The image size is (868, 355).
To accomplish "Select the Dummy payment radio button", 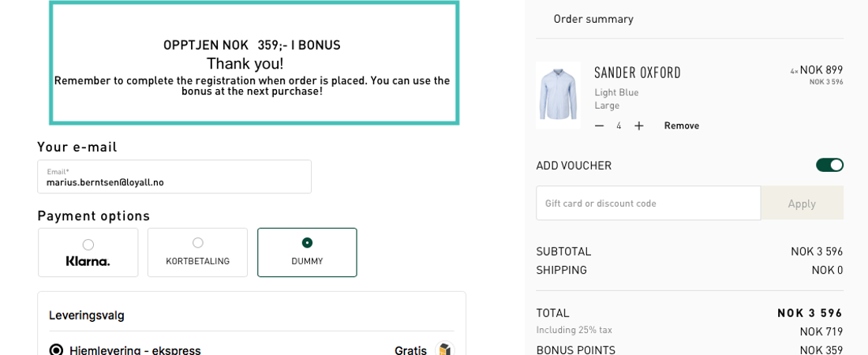I will (307, 243).
